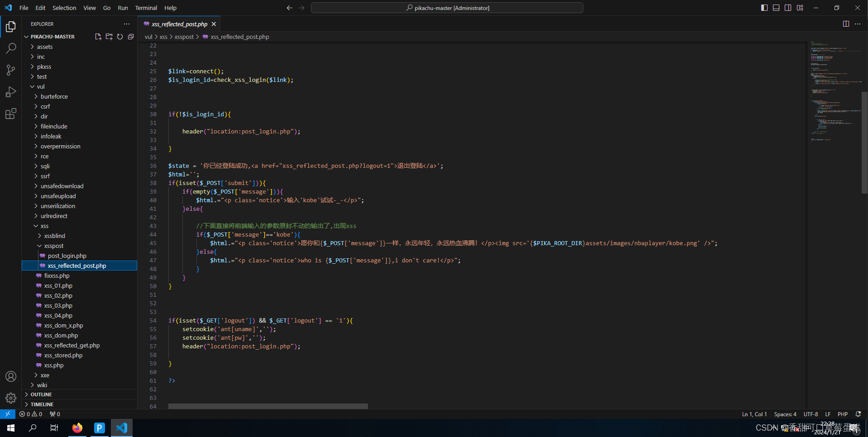
Task: Toggle the primary side bar
Action: coord(764,8)
